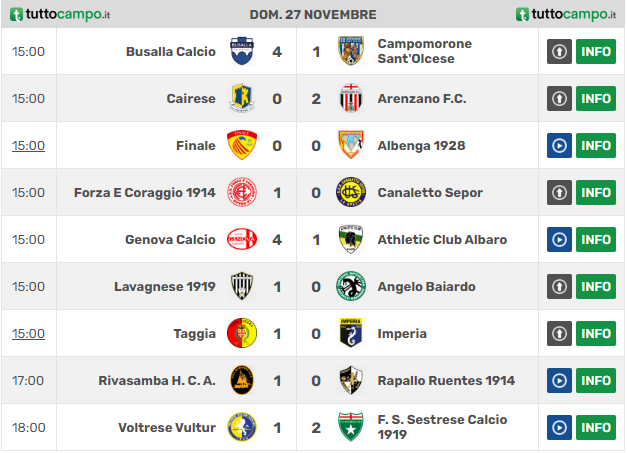The height and width of the screenshot is (453, 627).
Task: Open INFO for Voltrese Vultur match
Action: pyautogui.click(x=596, y=427)
